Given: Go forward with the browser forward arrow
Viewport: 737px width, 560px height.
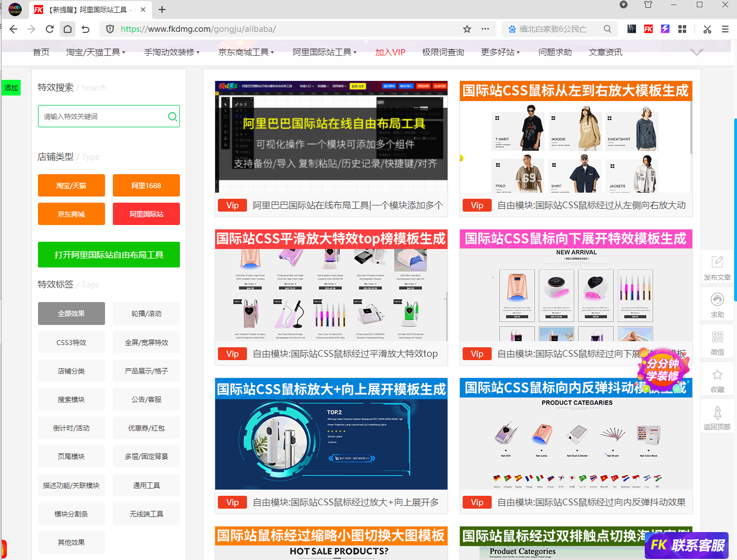Looking at the screenshot, I should tap(31, 29).
